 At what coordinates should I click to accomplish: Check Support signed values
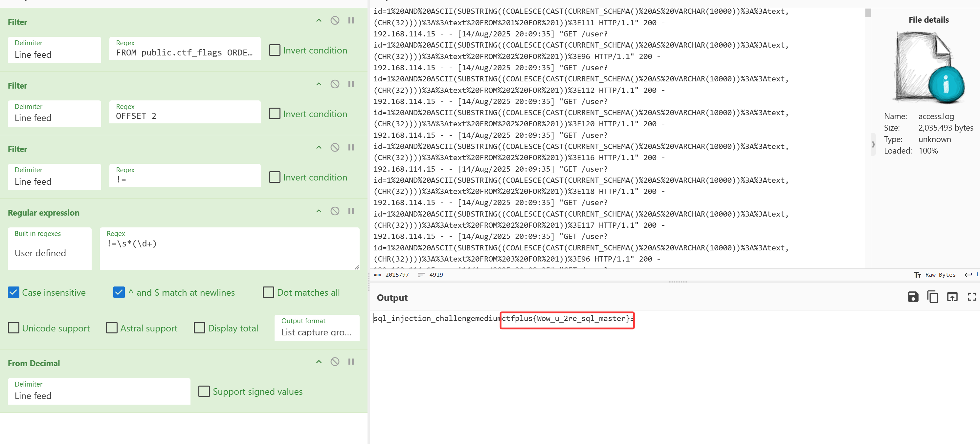coord(204,391)
